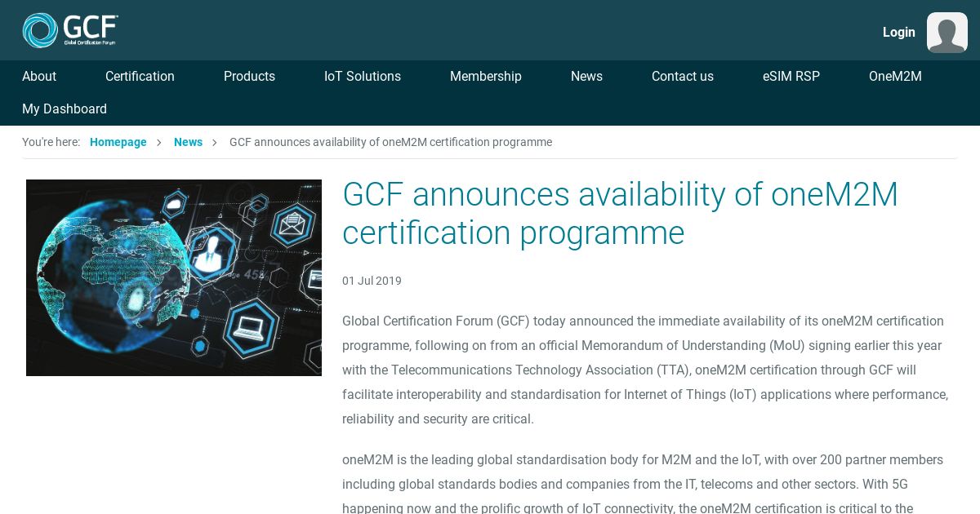
Task: Click the article headline about oneM2M
Action: [620, 214]
